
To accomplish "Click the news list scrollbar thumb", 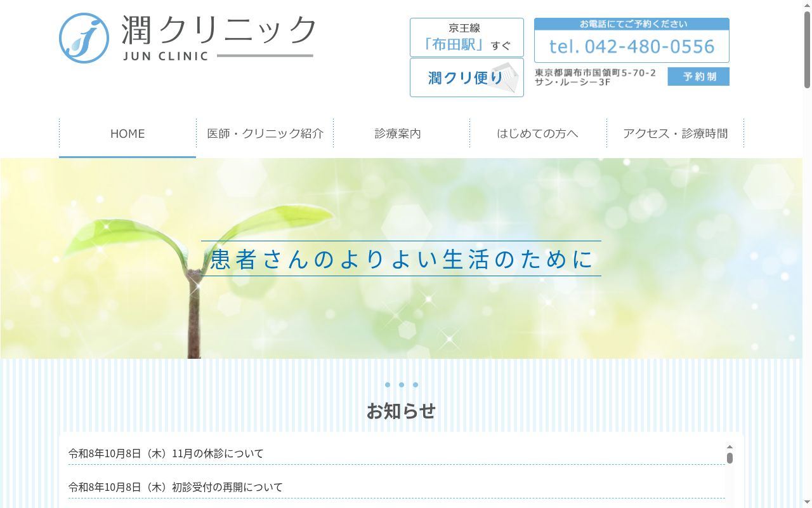I will click(730, 458).
